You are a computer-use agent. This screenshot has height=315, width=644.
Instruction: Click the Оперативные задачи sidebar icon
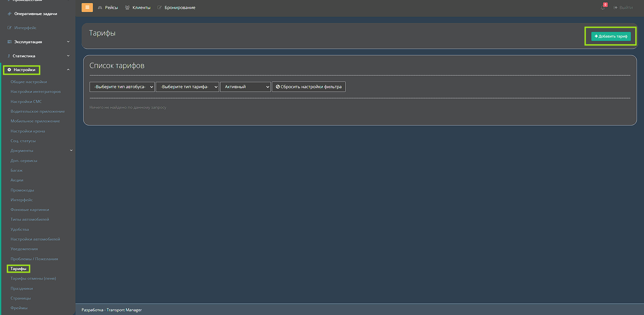[9, 14]
